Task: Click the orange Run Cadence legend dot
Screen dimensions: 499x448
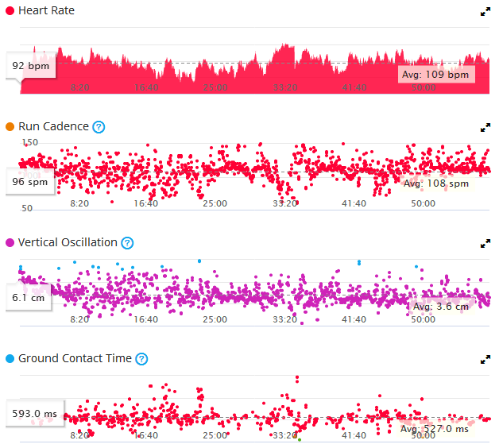Action: 10,126
